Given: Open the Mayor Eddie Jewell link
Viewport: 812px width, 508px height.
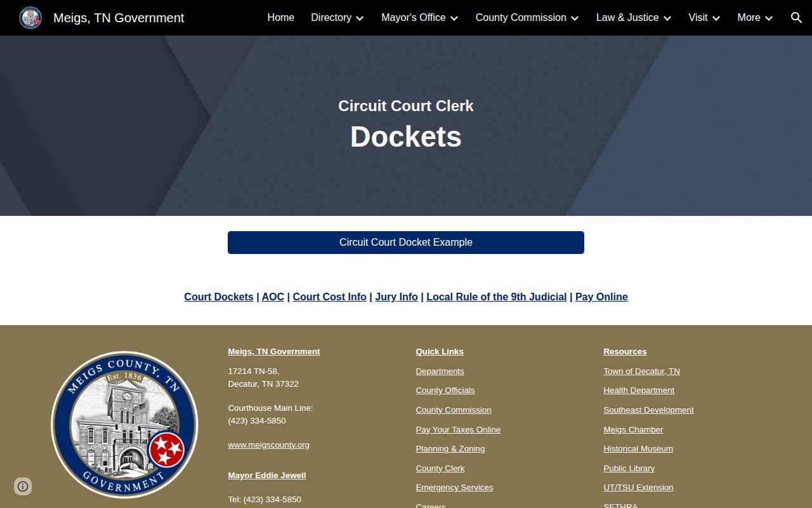Looking at the screenshot, I should tap(267, 476).
